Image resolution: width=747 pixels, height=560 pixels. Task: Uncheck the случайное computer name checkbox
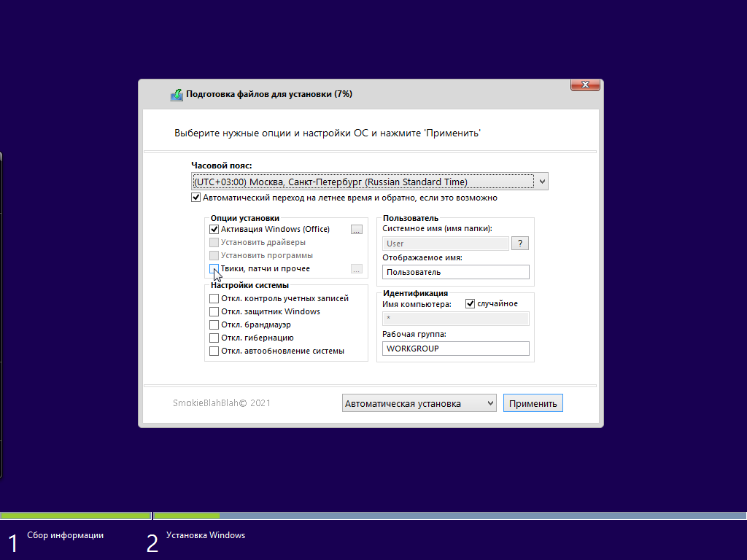coord(471,304)
